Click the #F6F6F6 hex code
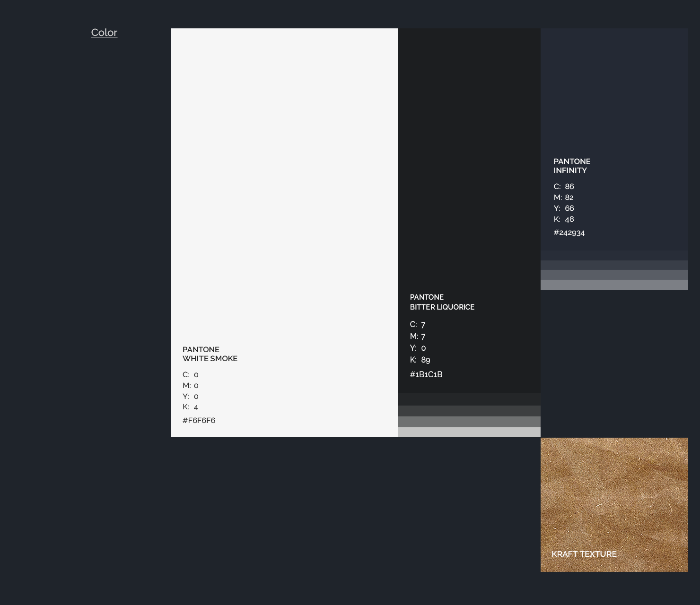This screenshot has height=605, width=700. 199,420
